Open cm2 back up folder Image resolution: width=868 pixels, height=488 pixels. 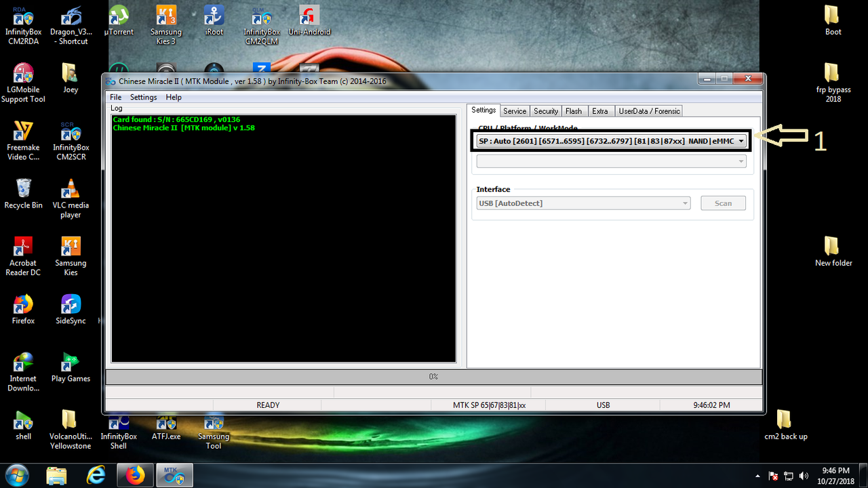pos(785,426)
